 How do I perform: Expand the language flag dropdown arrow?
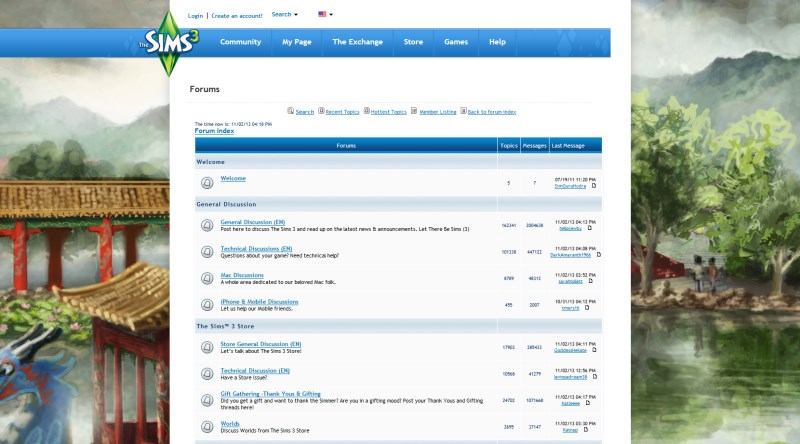pos(331,15)
